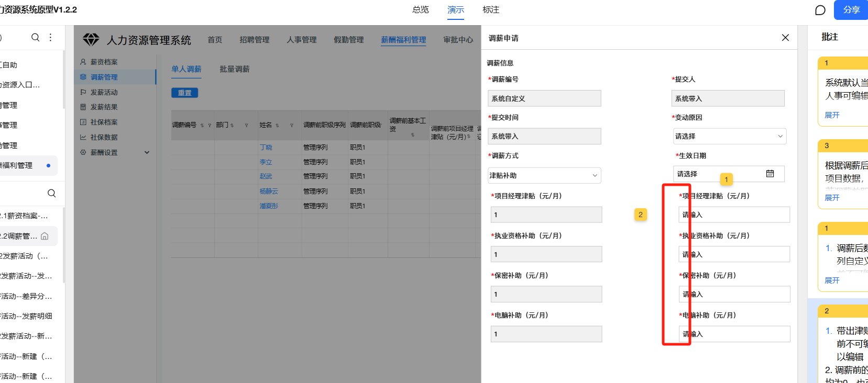Open the comment bubble icon beside Share
The height and width of the screenshot is (383, 868).
(x=820, y=10)
